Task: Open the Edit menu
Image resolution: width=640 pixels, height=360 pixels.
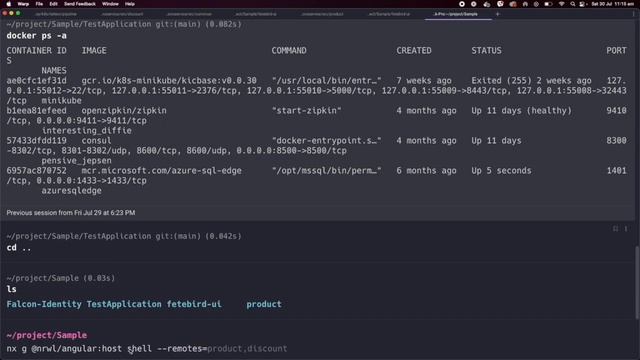Action: pos(53,4)
